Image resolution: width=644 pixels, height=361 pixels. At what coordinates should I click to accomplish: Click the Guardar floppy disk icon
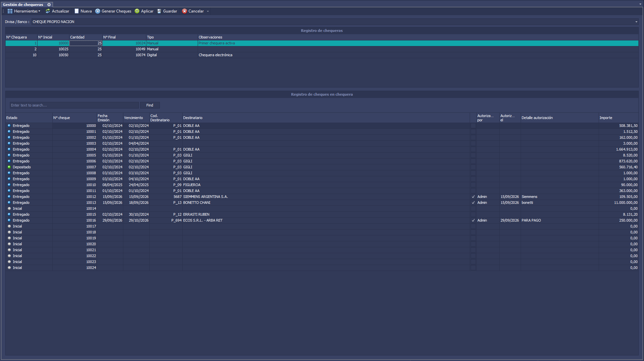click(159, 11)
